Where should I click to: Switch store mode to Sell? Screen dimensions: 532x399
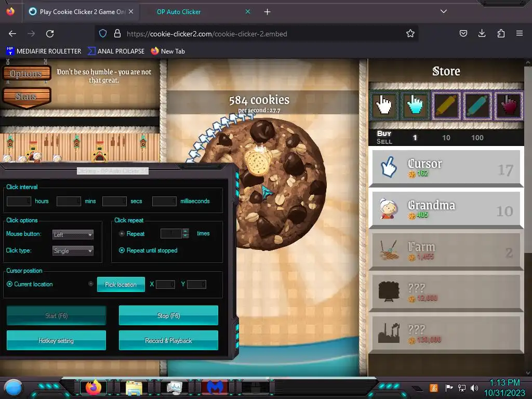click(x=384, y=141)
